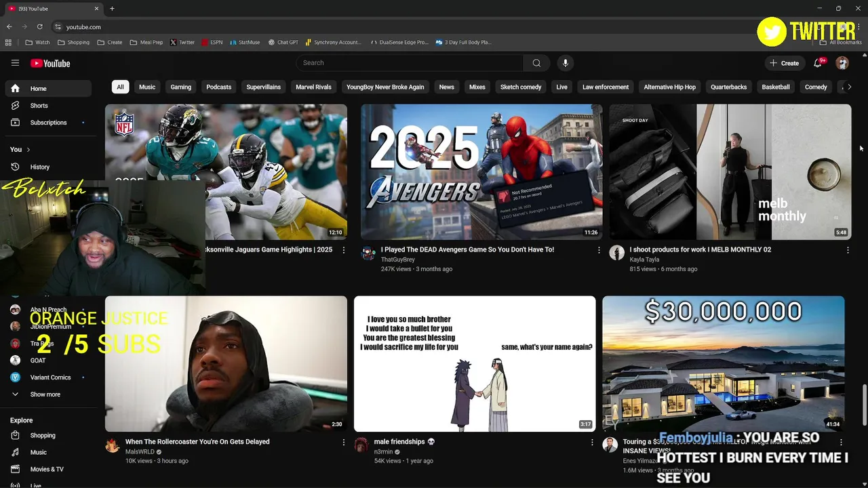The image size is (868, 488).
Task: Play the $30,000,000 mansion thumbnail
Action: (x=723, y=364)
